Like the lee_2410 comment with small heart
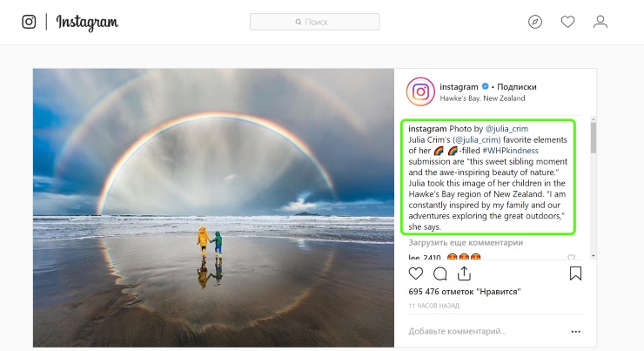This screenshot has height=351, width=644. (x=571, y=257)
